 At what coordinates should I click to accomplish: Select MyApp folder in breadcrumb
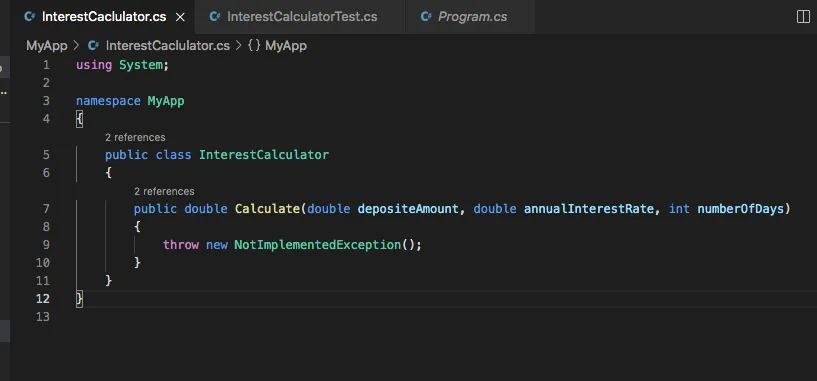click(47, 46)
